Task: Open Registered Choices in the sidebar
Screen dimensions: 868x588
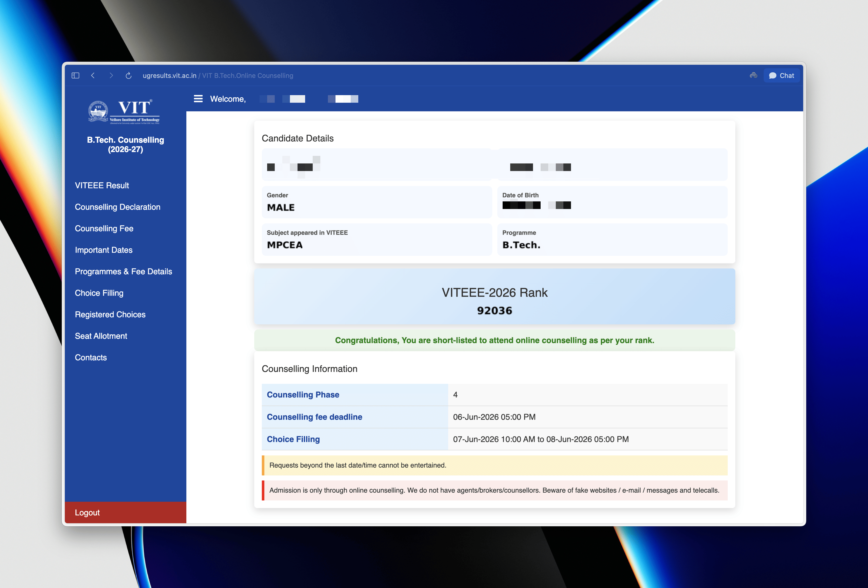Action: [x=110, y=314]
